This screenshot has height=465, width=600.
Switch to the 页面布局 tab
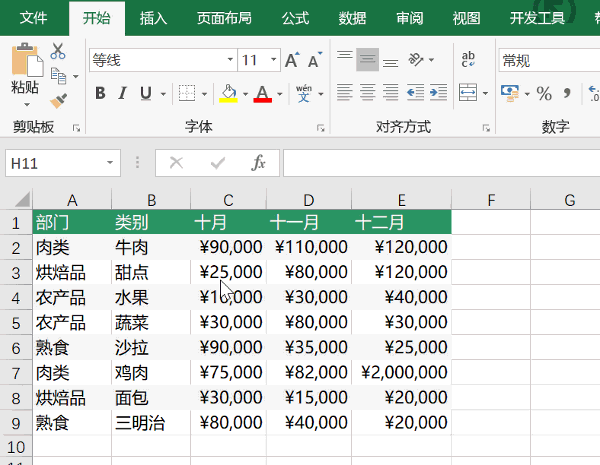pyautogui.click(x=224, y=18)
